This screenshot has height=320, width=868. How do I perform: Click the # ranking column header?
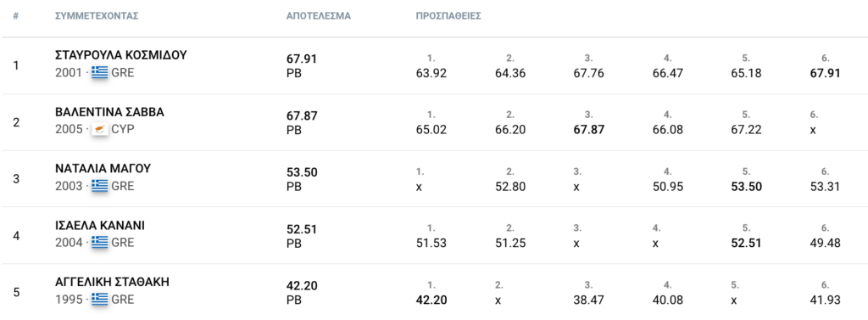[x=16, y=16]
